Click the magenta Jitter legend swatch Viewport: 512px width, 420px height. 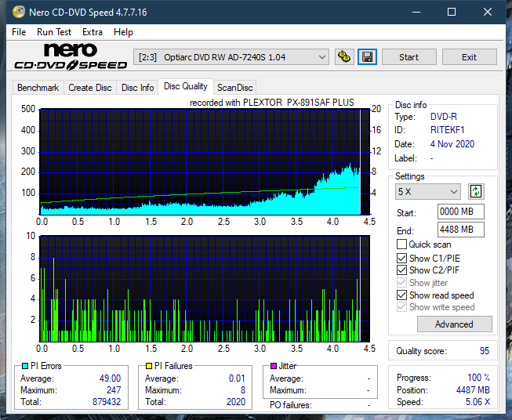[274, 366]
